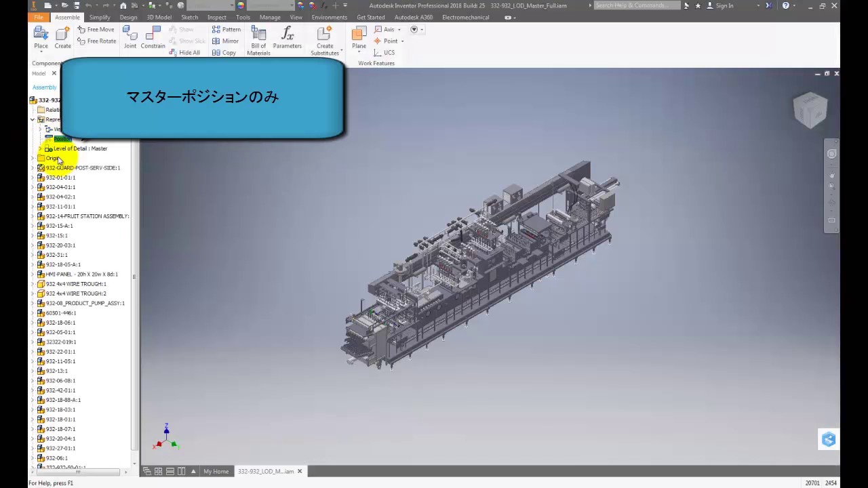Select the 932-08_PRODUCT_PUMP_ASSY:1 item
Image resolution: width=868 pixels, height=488 pixels.
(85, 303)
